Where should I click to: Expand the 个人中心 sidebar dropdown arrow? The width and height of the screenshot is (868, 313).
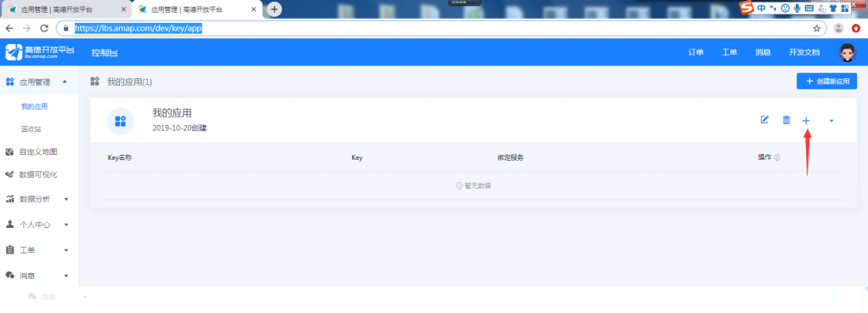[65, 225]
